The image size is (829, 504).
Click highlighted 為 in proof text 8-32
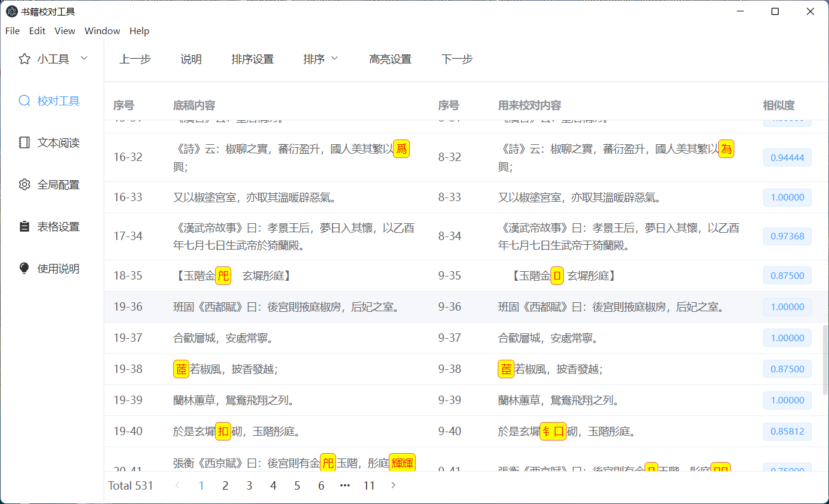tap(726, 148)
